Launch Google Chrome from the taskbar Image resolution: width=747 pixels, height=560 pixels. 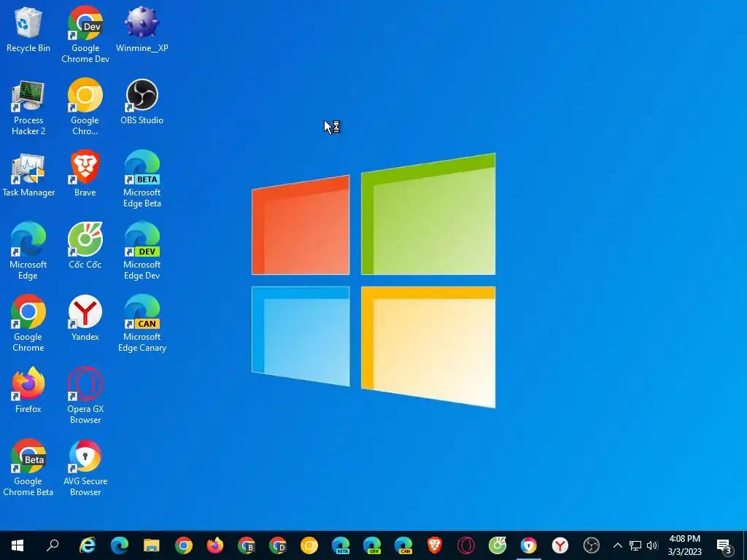[183, 545]
